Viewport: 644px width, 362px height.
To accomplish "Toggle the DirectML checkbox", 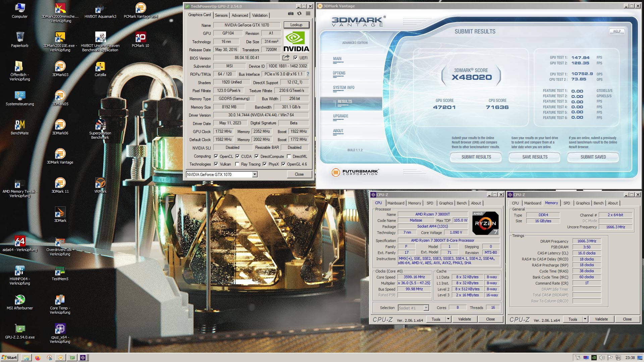I will [x=289, y=156].
